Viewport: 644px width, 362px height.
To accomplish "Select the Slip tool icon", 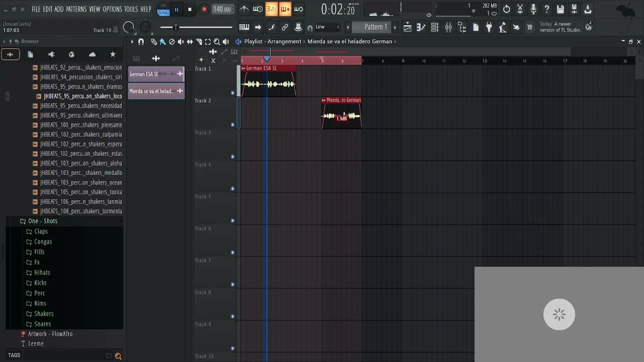I will (190, 42).
